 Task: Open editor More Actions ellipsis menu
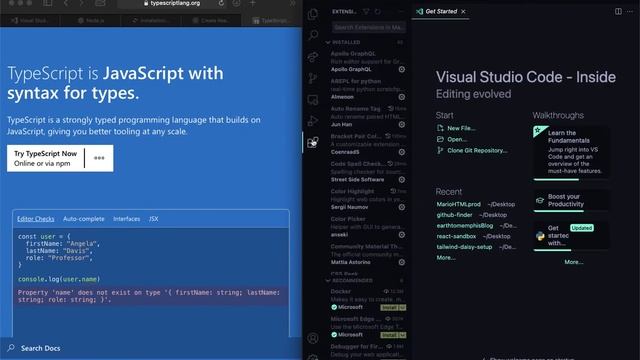click(630, 11)
